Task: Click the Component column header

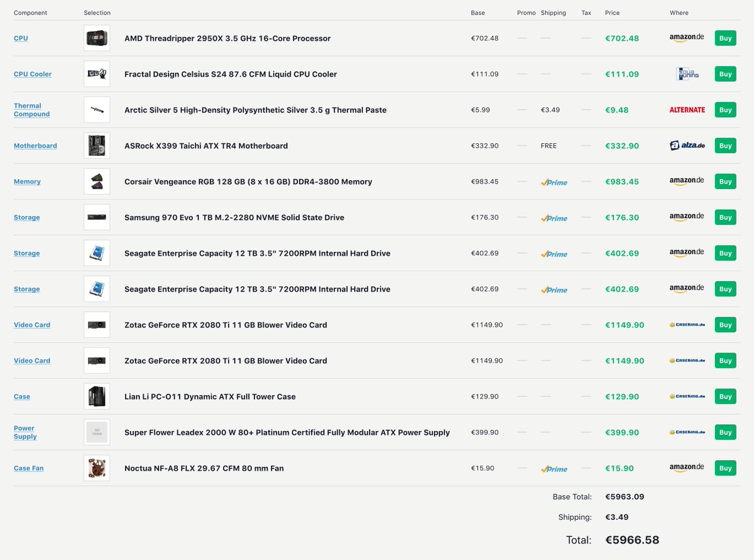Action: point(30,13)
